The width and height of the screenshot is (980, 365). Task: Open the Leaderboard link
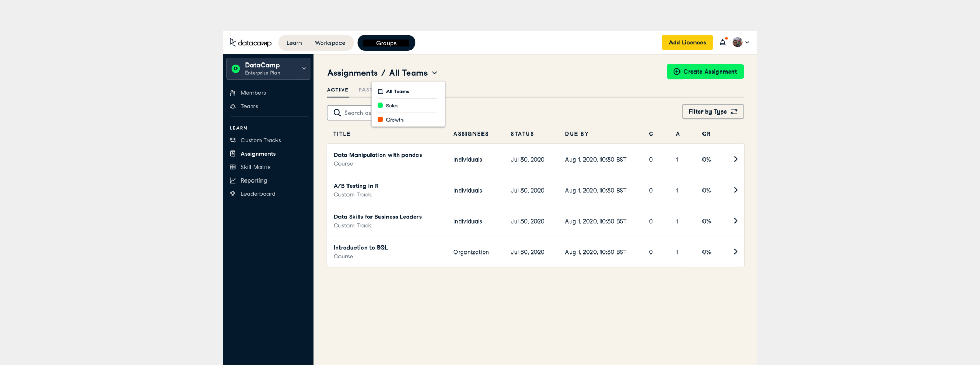[258, 194]
